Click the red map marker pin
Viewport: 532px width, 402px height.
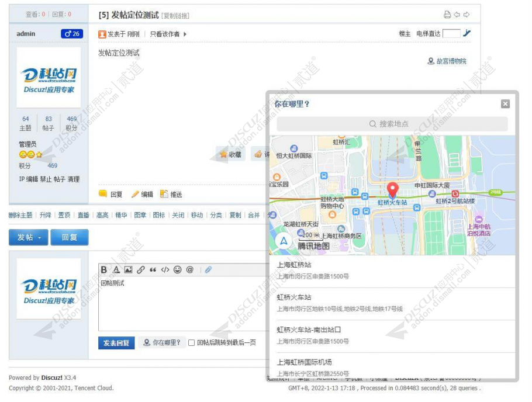(392, 190)
